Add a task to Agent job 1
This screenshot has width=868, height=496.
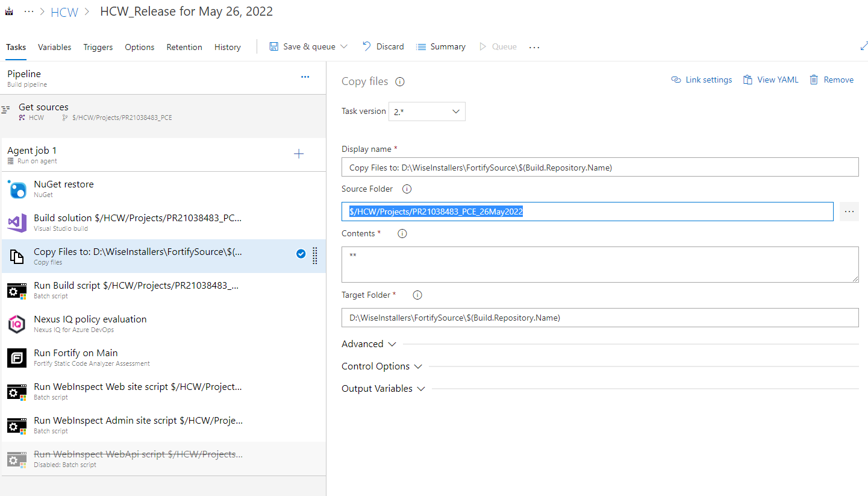[298, 154]
